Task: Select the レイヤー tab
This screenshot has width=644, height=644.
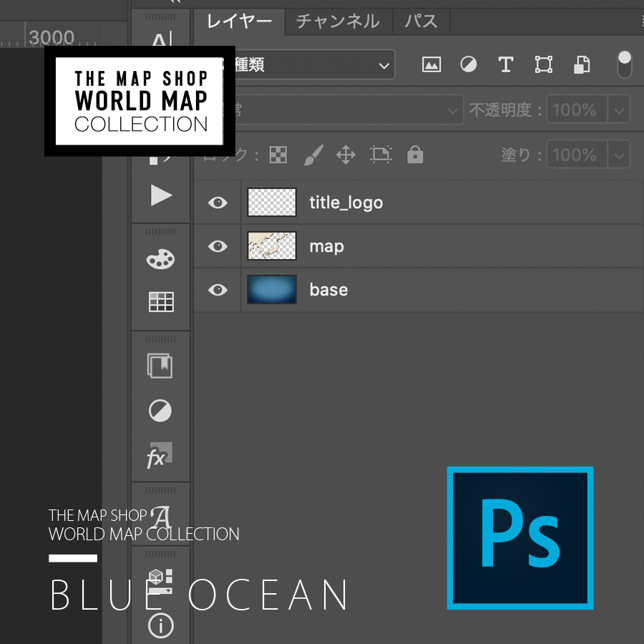Action: click(x=239, y=21)
